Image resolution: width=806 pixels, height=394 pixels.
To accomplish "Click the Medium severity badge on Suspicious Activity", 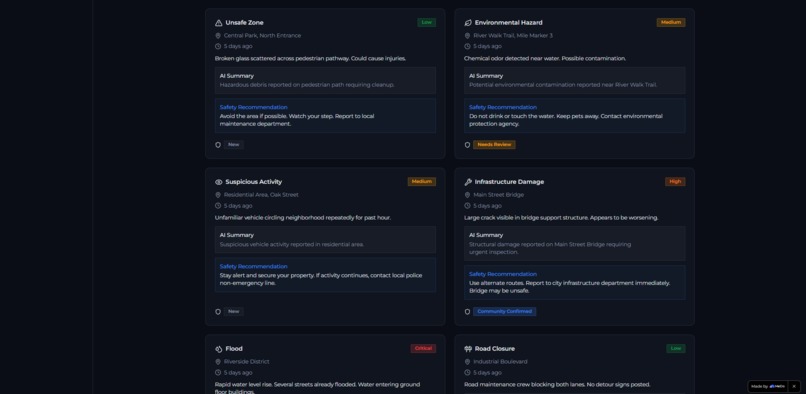I will [x=422, y=182].
